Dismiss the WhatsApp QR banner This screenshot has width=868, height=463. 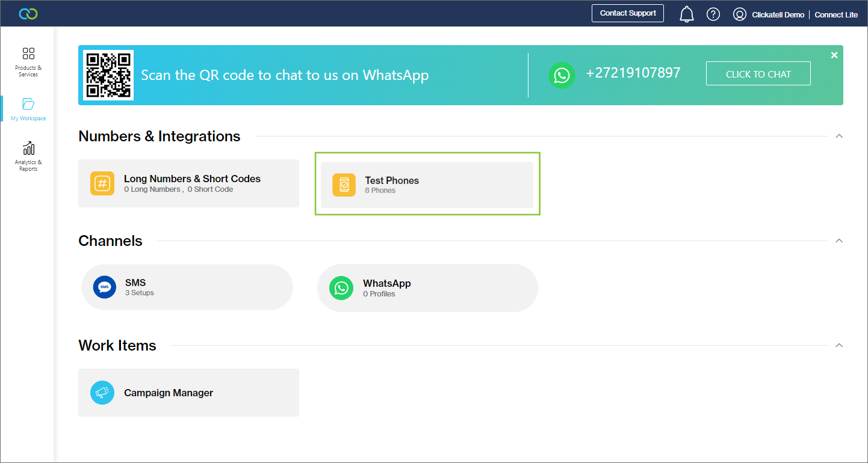pos(834,55)
